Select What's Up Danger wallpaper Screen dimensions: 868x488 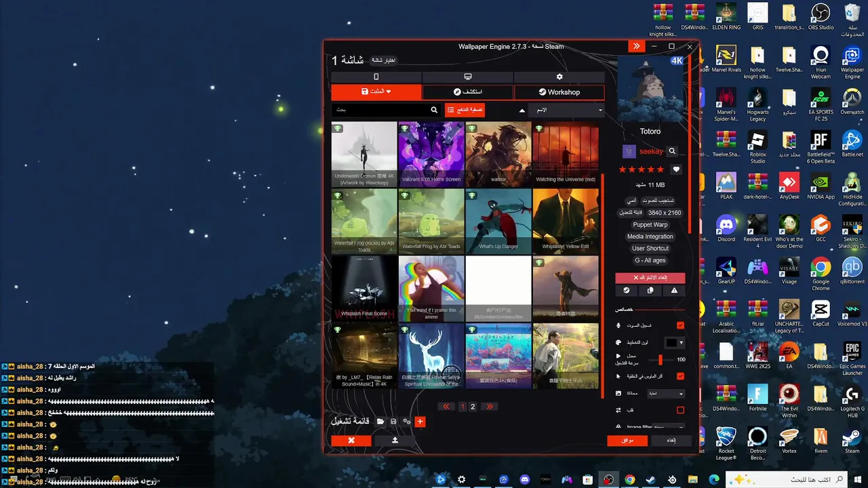coord(498,222)
